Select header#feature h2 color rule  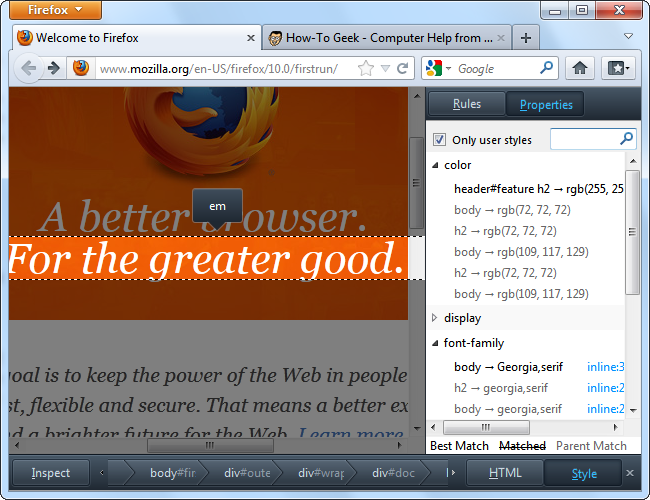click(x=538, y=189)
